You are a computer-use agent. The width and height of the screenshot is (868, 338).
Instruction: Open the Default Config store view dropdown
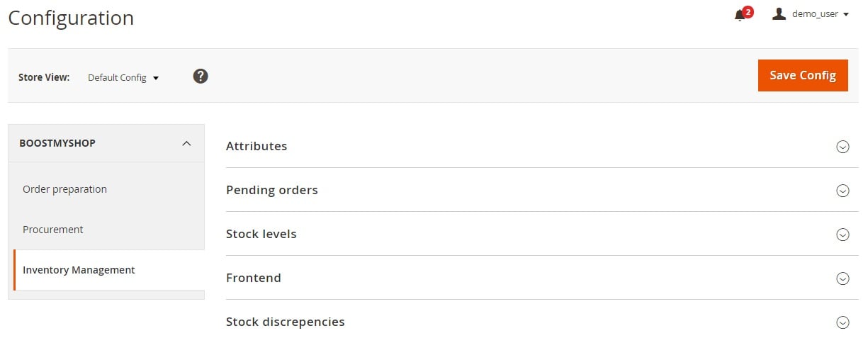pyautogui.click(x=123, y=77)
